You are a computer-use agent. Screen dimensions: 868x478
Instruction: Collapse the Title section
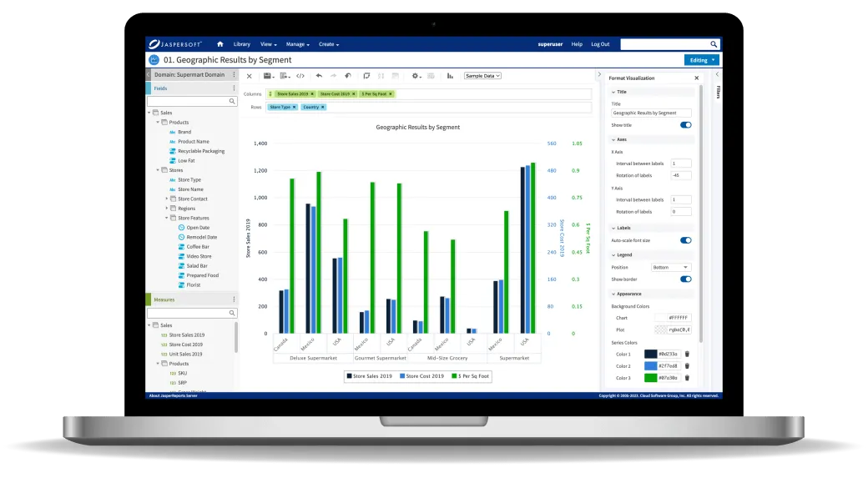[x=613, y=92]
